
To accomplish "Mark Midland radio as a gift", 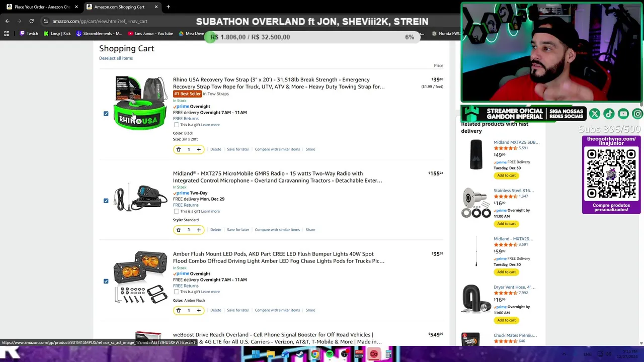I will pos(176,211).
